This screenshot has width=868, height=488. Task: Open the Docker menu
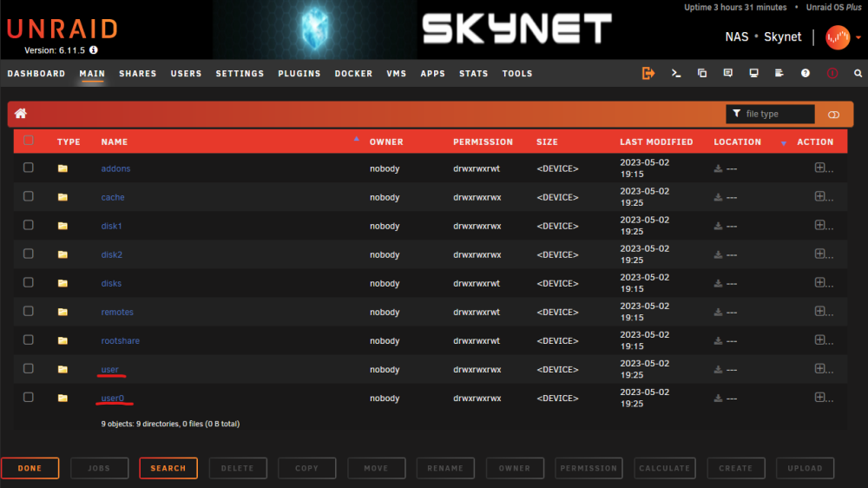[x=354, y=74]
